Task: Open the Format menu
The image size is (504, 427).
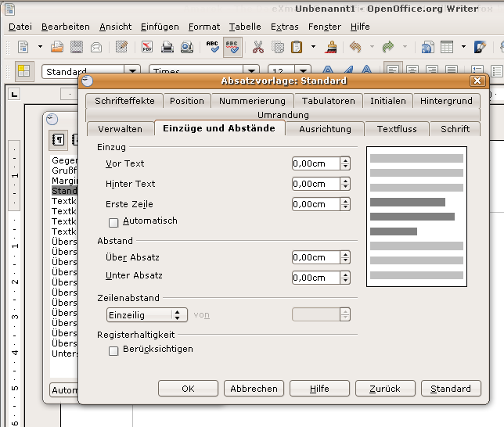Action: tap(204, 27)
